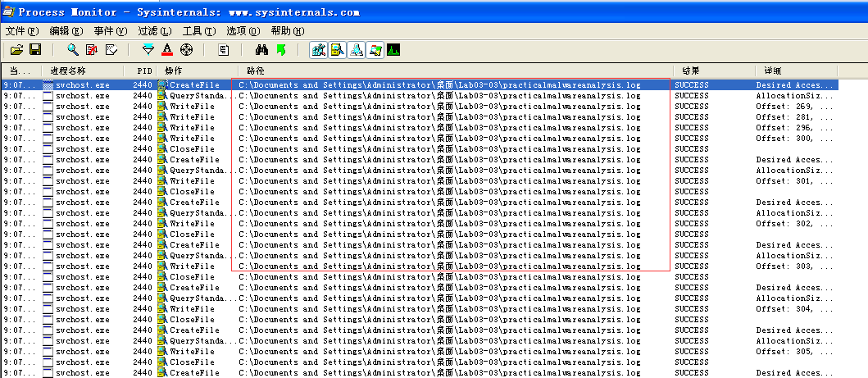The height and width of the screenshot is (378, 868).
Task: Select the WriteFile row with Offset: 296
Action: pyautogui.click(x=420, y=128)
